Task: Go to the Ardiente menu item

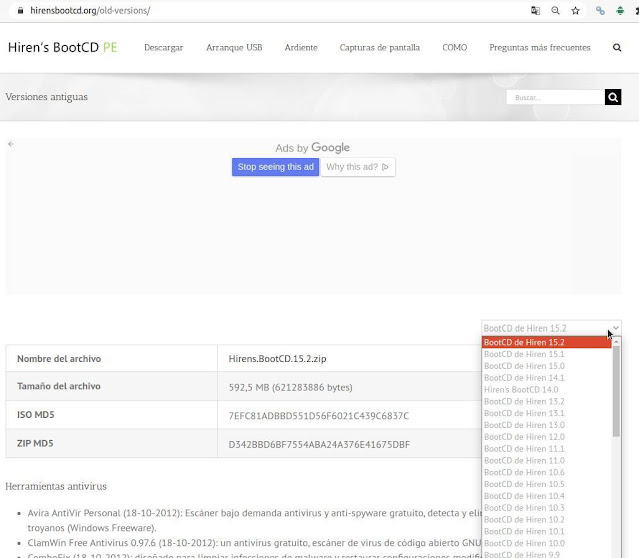Action: pyautogui.click(x=301, y=47)
